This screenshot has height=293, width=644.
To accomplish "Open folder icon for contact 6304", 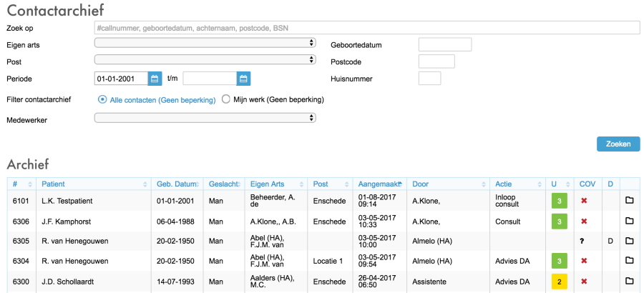I will 629,261.
